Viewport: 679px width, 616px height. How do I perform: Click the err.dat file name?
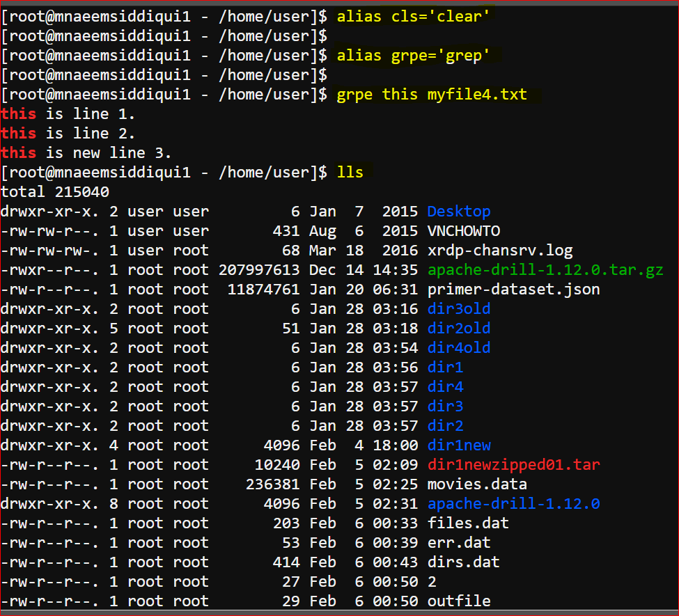[458, 542]
